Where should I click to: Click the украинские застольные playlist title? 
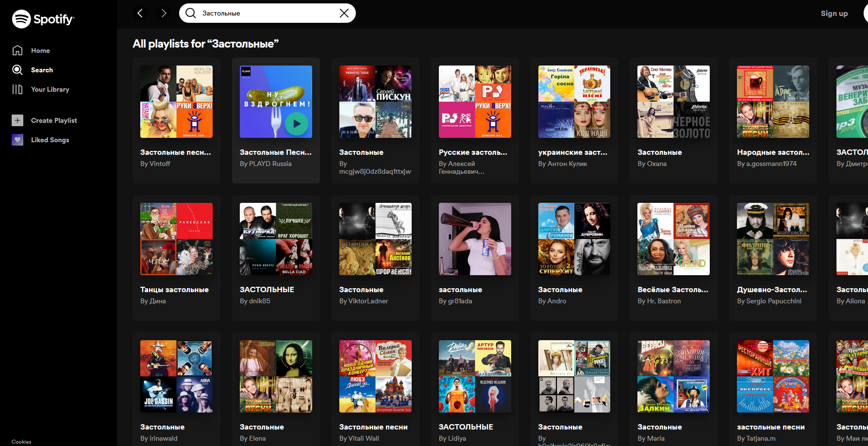coord(573,152)
